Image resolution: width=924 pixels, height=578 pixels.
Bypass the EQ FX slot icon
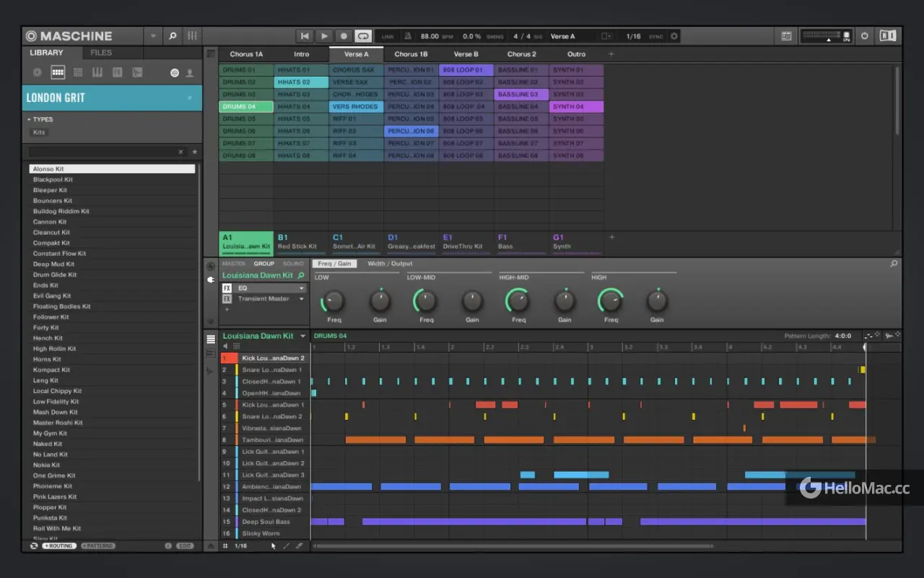[x=227, y=288]
